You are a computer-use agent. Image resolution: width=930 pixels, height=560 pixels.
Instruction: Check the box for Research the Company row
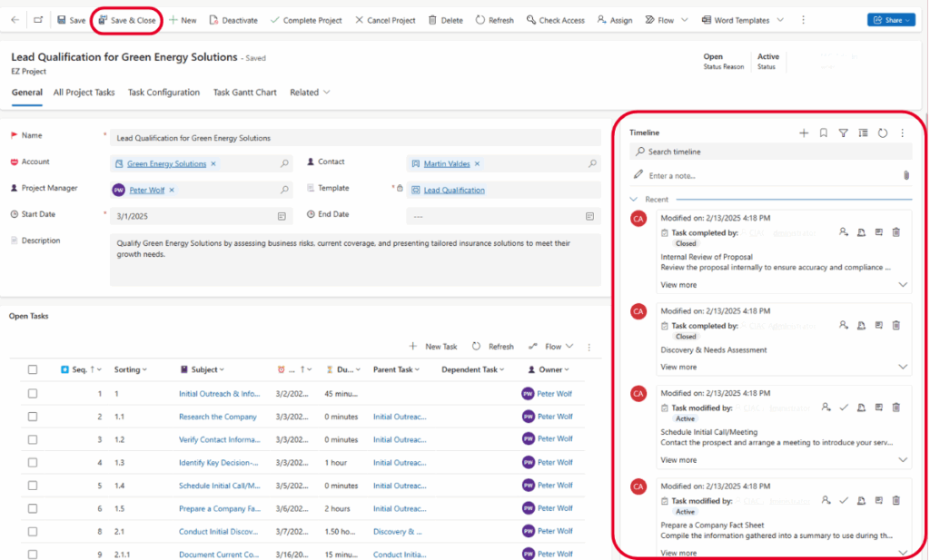tap(33, 417)
